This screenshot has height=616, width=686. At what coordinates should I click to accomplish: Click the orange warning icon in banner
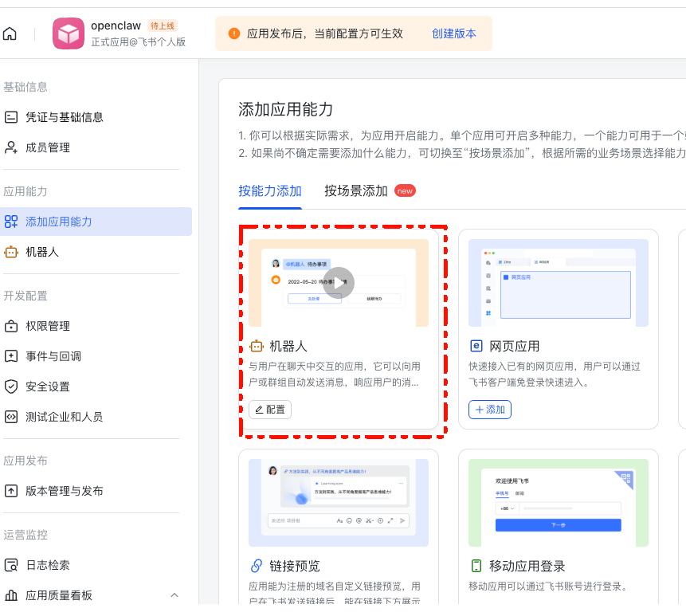click(234, 33)
